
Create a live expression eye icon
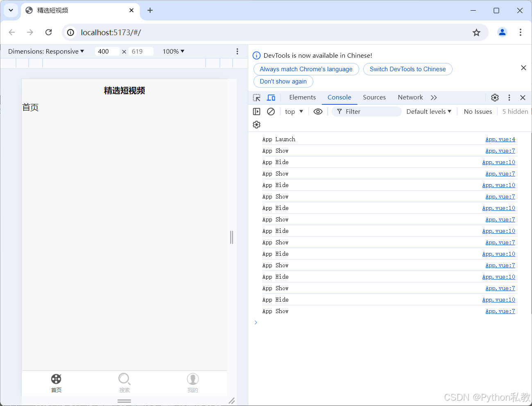tap(318, 111)
